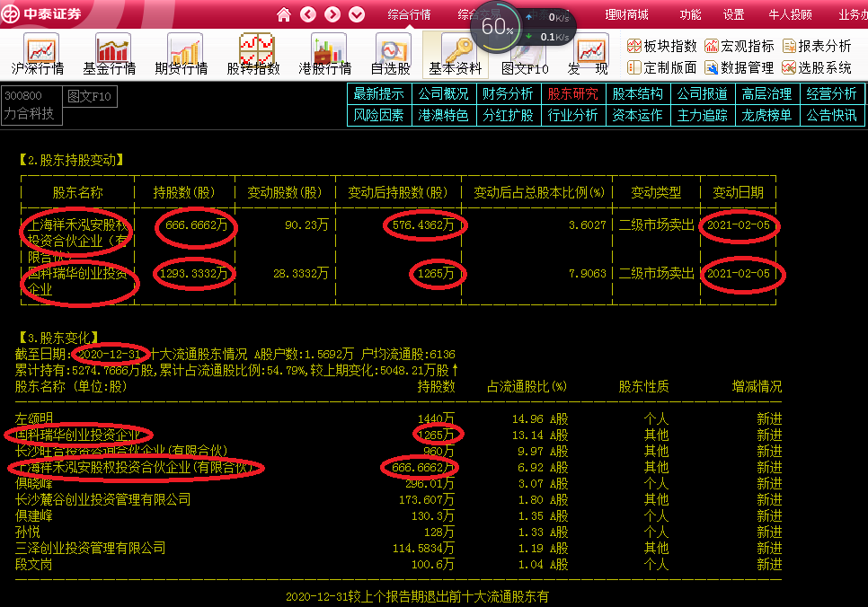
Task: Click shareholder name 左颂明
Action: pos(34,418)
